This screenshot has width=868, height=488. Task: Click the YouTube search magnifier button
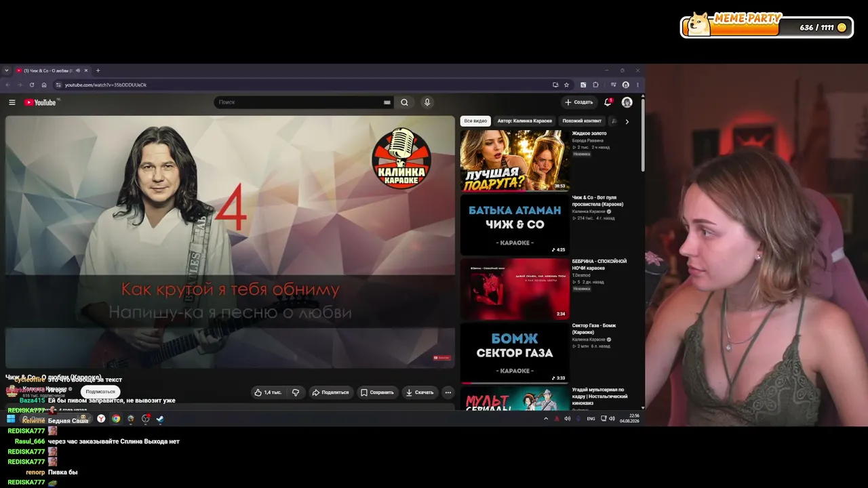tap(404, 102)
